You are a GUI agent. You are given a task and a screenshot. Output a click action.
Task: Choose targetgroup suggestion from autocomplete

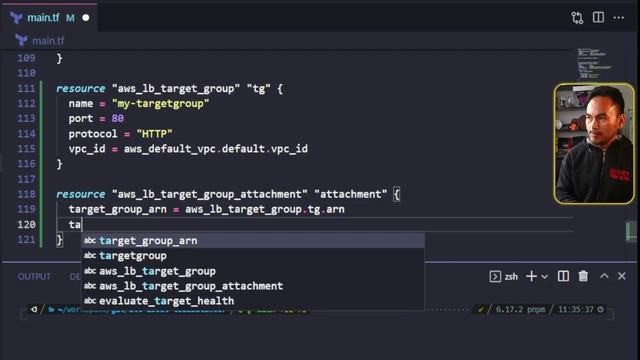[253, 256]
